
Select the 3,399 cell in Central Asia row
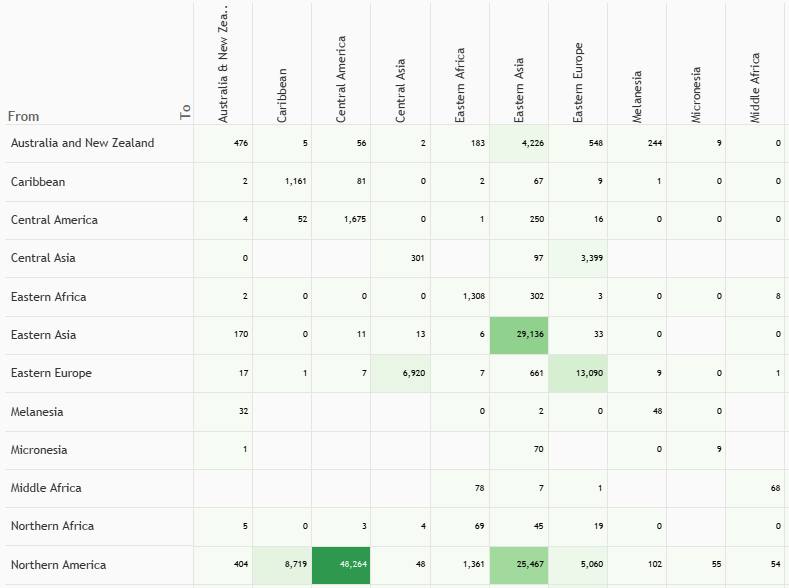click(x=577, y=258)
